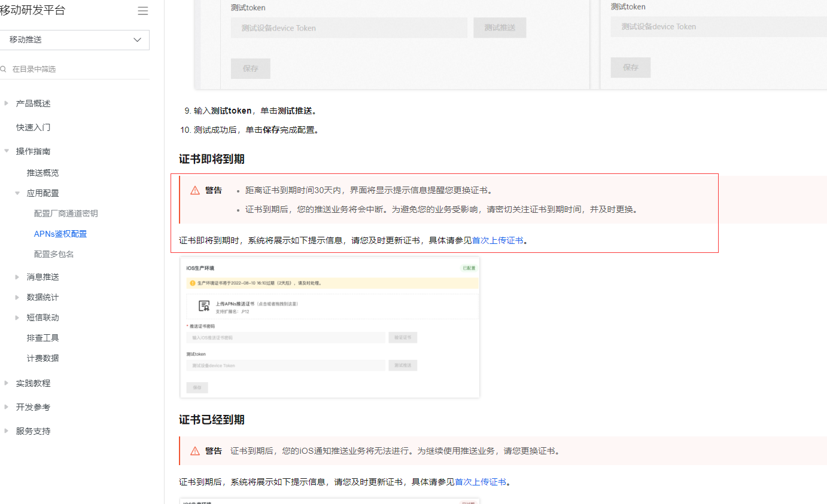
Task: Expand the 短信联动 tree arrow
Action: tap(17, 317)
